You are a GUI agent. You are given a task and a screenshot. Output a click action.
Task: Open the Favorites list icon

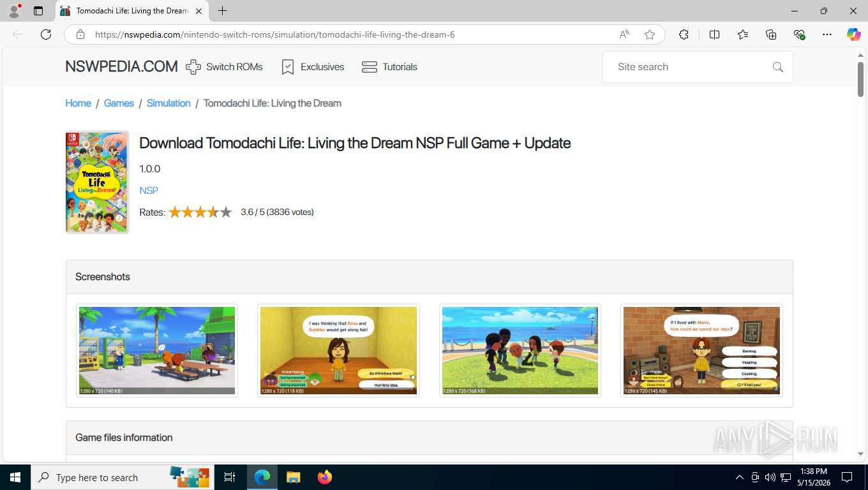(x=743, y=34)
